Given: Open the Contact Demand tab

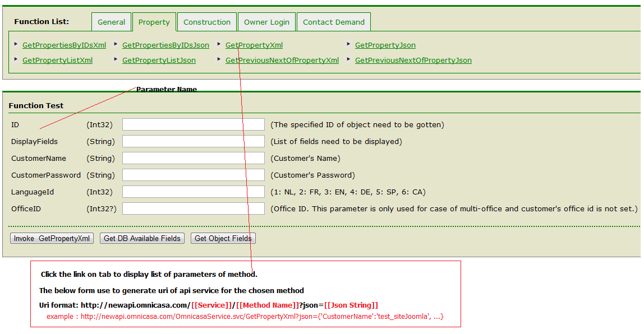Looking at the screenshot, I should point(333,22).
